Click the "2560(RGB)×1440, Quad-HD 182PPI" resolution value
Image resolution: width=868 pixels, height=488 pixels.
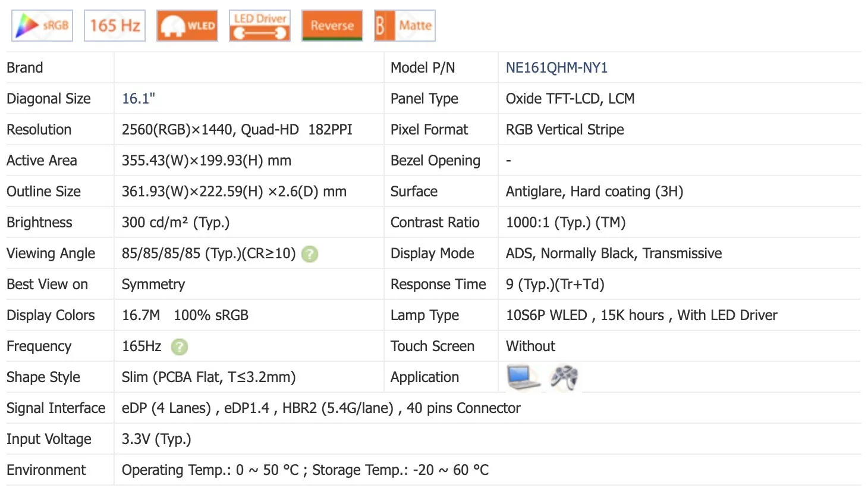[237, 130]
